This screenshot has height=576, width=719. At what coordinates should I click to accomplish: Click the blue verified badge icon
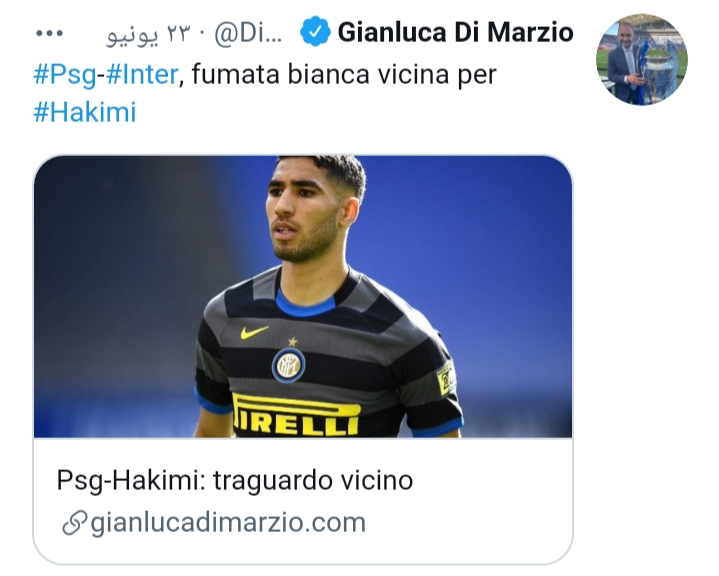(315, 31)
